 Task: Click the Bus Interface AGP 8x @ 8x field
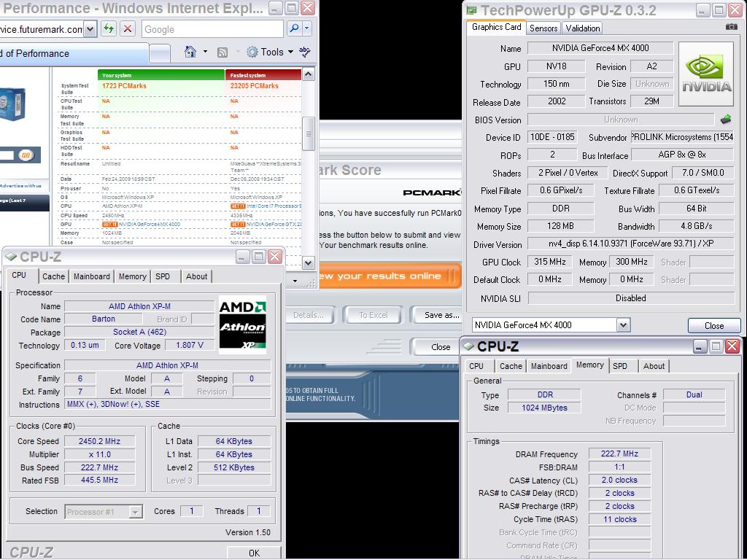point(682,155)
